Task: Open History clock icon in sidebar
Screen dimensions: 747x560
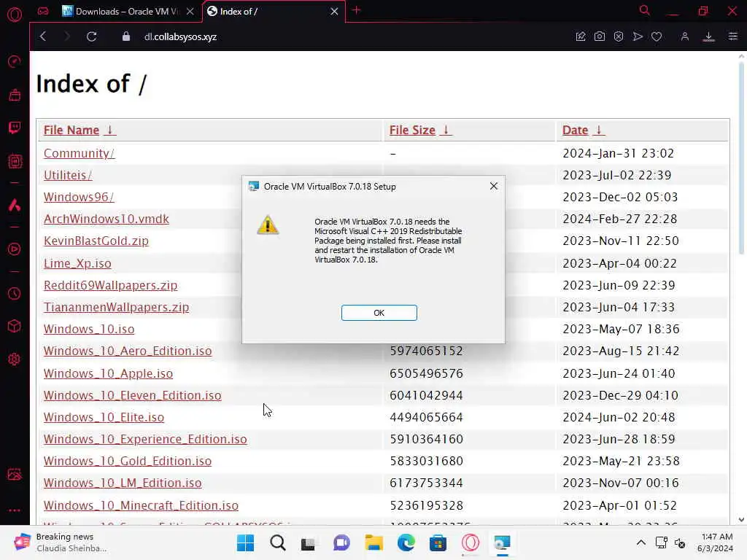Action: point(15,293)
